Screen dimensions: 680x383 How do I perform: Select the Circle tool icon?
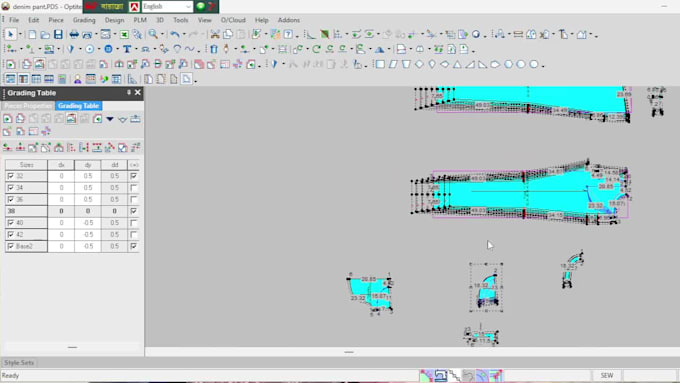[89, 49]
